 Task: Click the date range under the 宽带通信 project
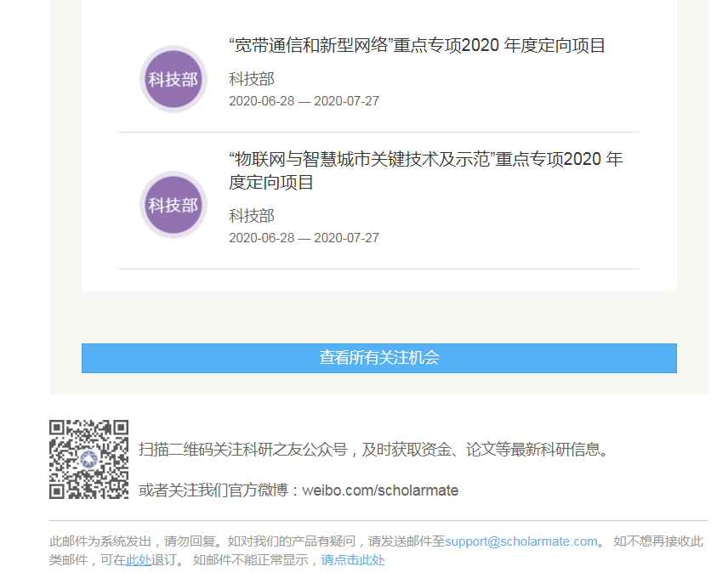(304, 101)
